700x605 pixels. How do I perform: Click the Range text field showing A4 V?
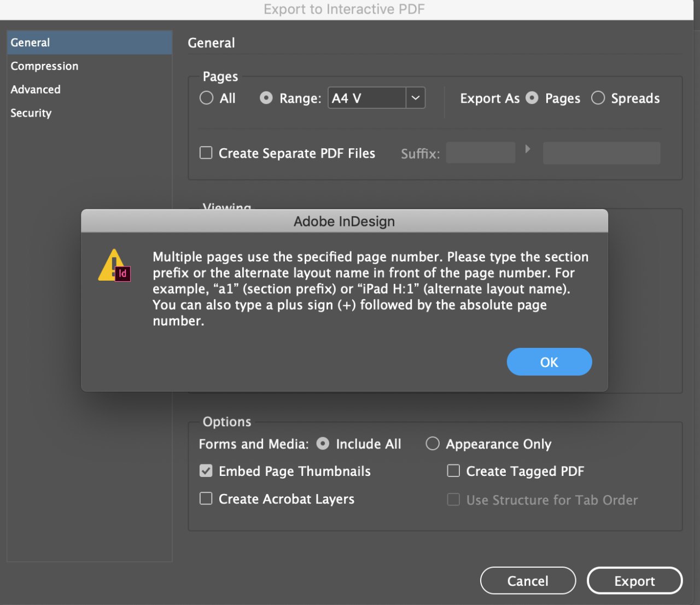point(367,98)
